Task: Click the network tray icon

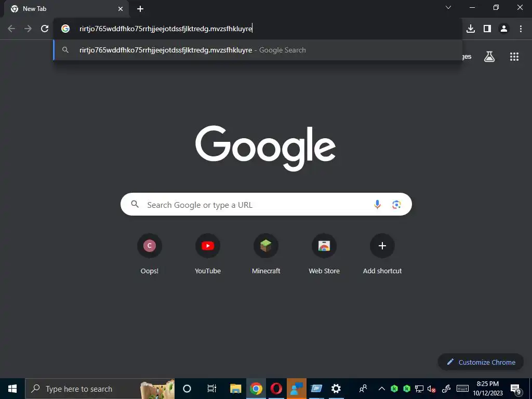Action: pos(419,389)
